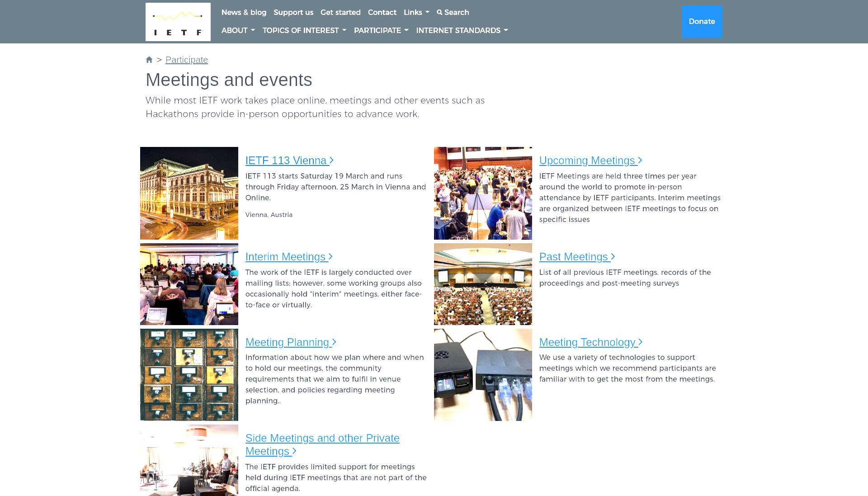Image resolution: width=868 pixels, height=496 pixels.
Task: Click the Vienna opera house thumbnail
Action: tap(189, 193)
